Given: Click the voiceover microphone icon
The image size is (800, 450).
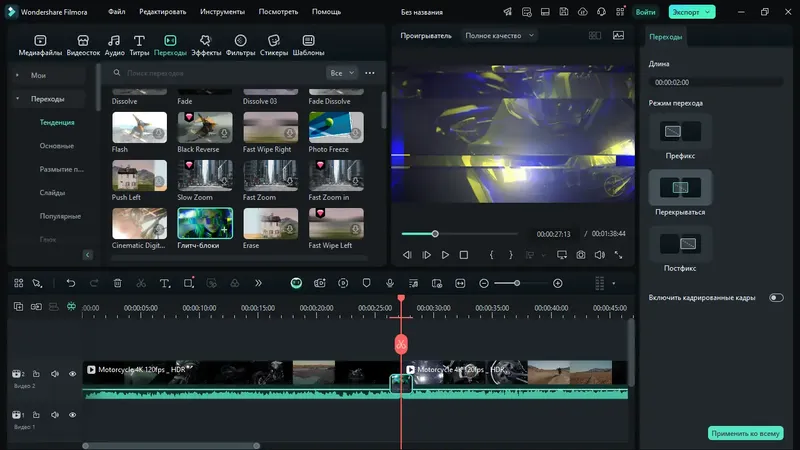Looking at the screenshot, I should pos(388,284).
